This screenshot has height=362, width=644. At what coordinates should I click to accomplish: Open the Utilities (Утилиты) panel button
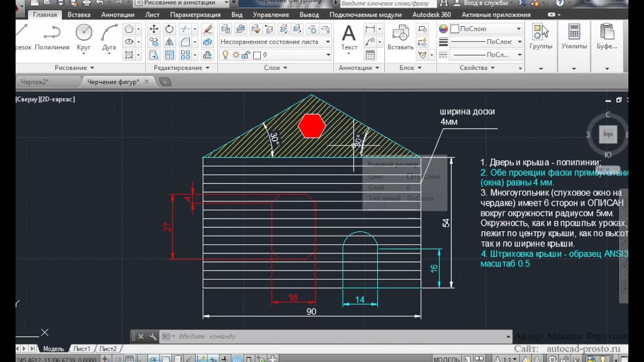point(574,38)
